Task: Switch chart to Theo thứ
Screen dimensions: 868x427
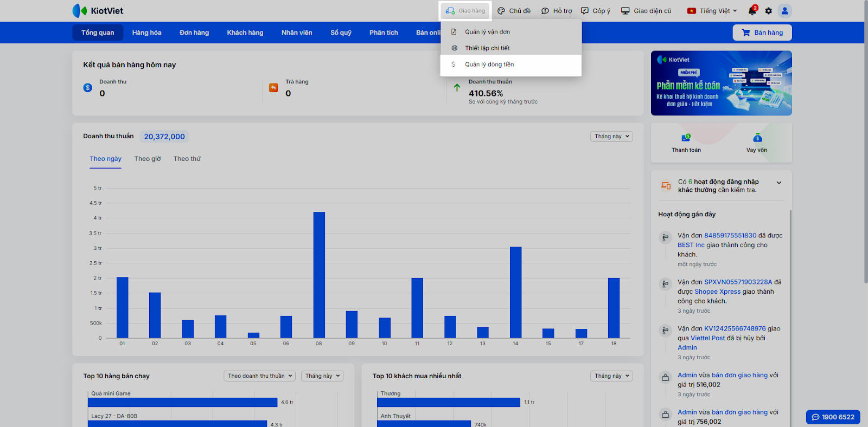Action: (x=187, y=159)
